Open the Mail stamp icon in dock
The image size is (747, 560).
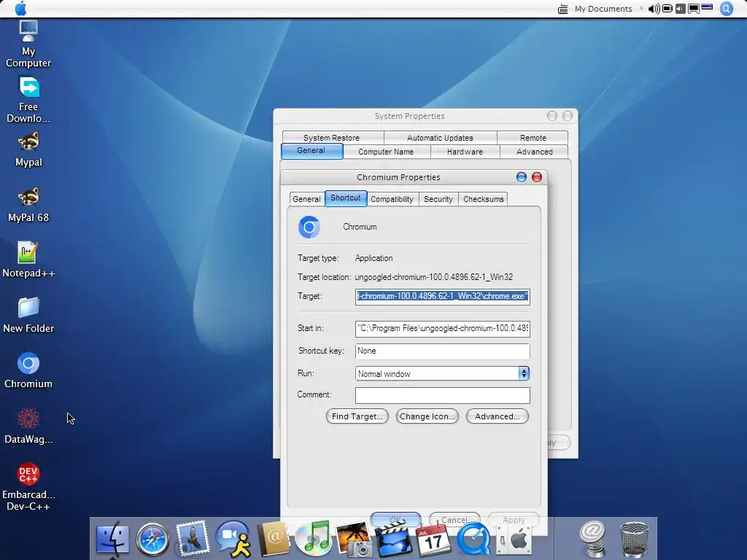click(x=193, y=539)
